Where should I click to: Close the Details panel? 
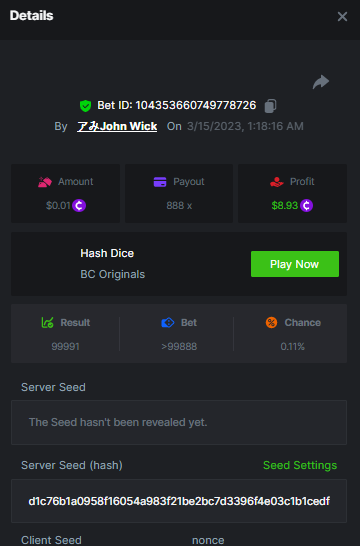[x=342, y=16]
